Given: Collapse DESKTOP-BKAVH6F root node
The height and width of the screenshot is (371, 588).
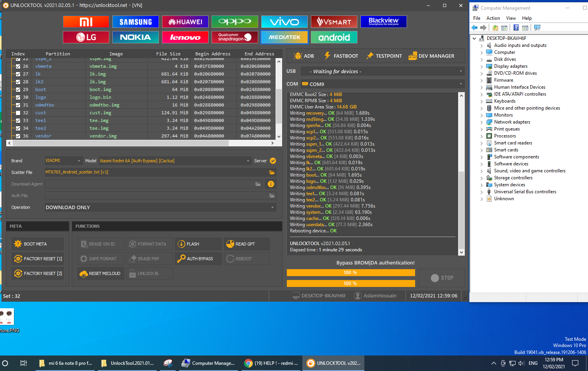Looking at the screenshot, I should tap(474, 38).
